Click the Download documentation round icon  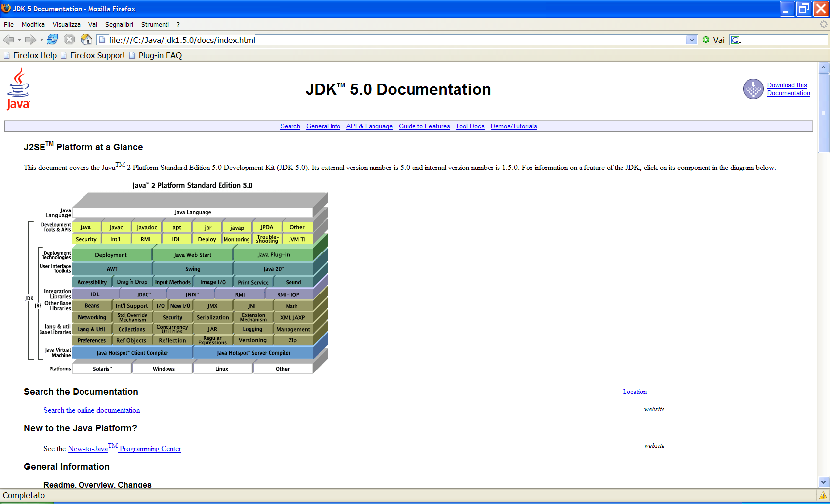point(753,89)
